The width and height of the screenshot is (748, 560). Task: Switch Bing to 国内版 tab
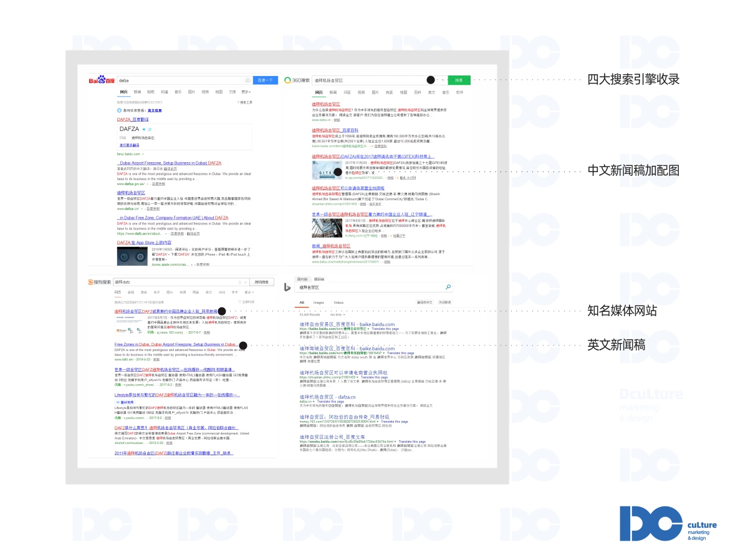[x=303, y=279]
